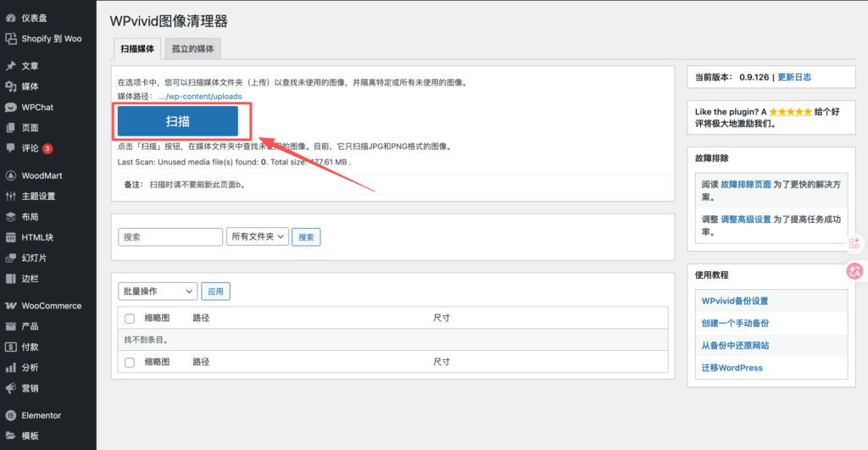Open the WoodMart menu label
Viewport: 868px width, 450px height.
pos(42,175)
